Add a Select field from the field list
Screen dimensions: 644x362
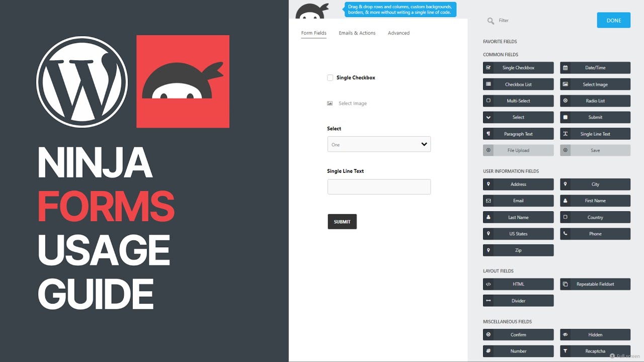tap(518, 117)
